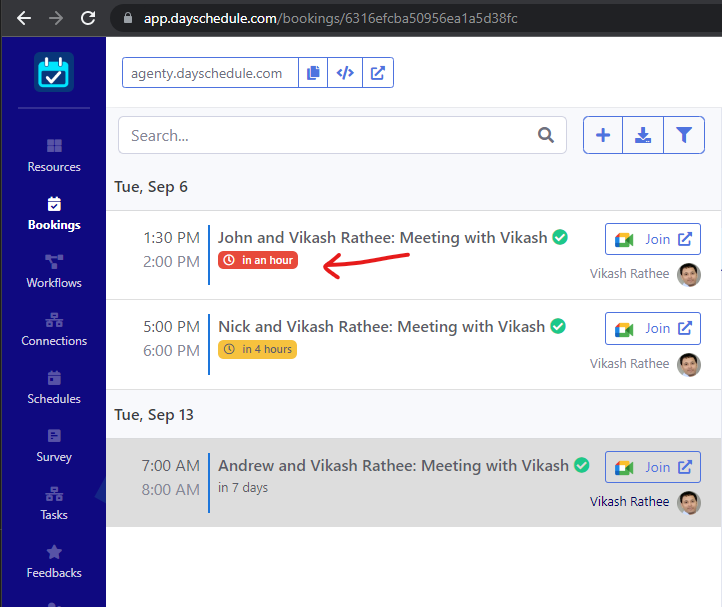Open Andrew and Vikash Rathee booking title
This screenshot has width=722, height=607.
click(x=394, y=466)
